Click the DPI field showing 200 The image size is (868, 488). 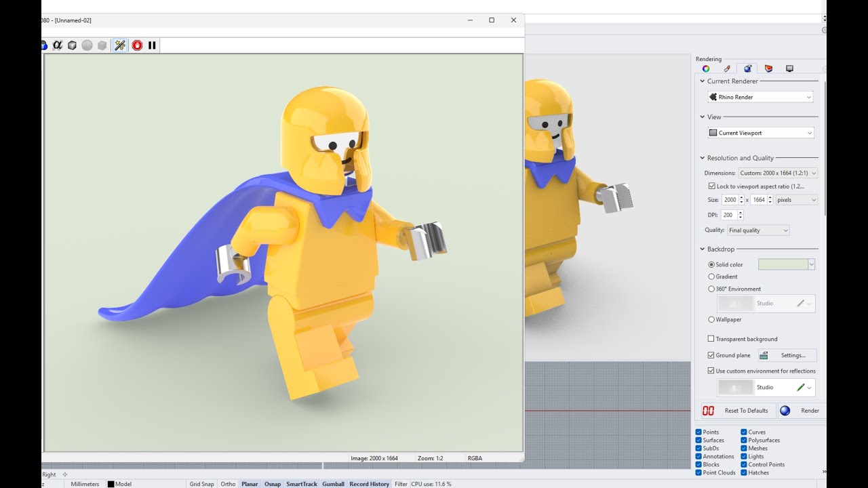tap(728, 215)
